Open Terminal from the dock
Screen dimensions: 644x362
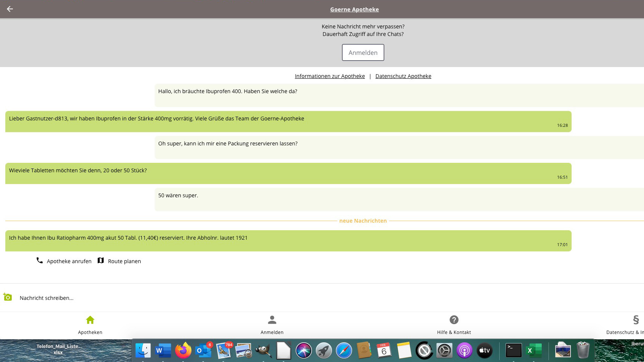click(514, 350)
